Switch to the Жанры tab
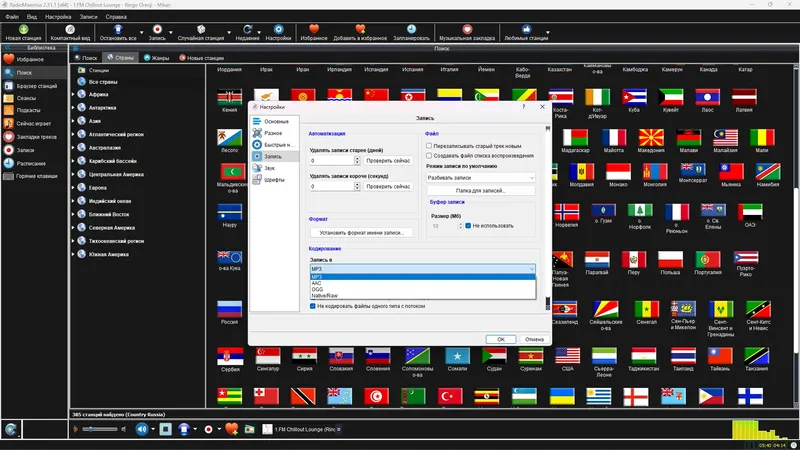Viewport: 800px width, 450px height. coord(156,58)
